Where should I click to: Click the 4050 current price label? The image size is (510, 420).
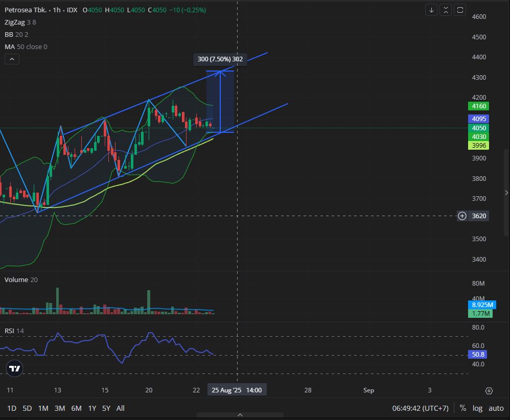point(478,128)
